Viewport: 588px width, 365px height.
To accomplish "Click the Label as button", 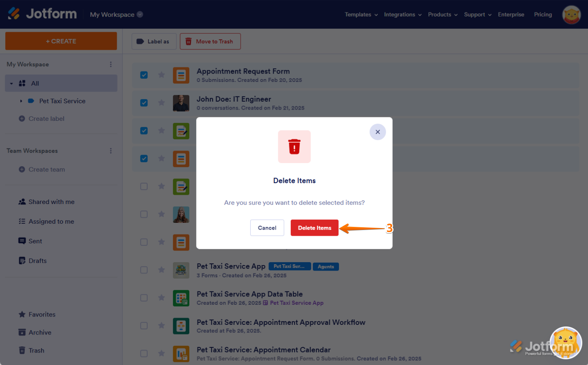I will pos(154,41).
